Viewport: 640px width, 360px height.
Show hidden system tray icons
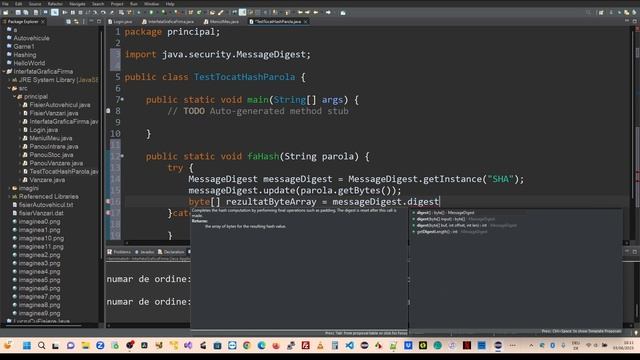pyautogui.click(x=531, y=346)
